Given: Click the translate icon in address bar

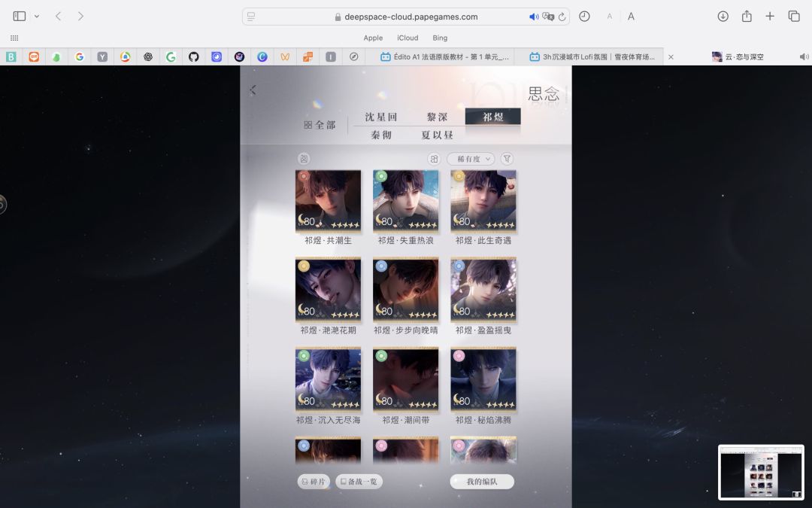Looking at the screenshot, I should tap(548, 17).
